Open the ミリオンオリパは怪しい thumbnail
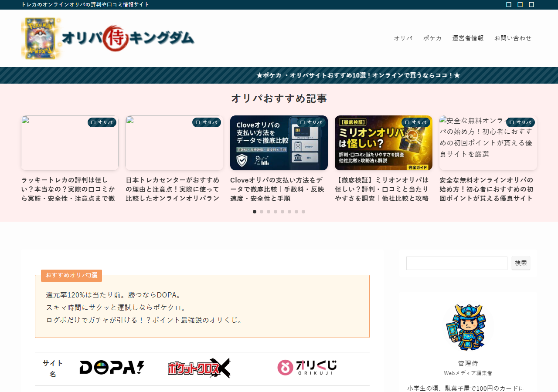Image resolution: width=558 pixels, height=392 pixels. coord(384,143)
